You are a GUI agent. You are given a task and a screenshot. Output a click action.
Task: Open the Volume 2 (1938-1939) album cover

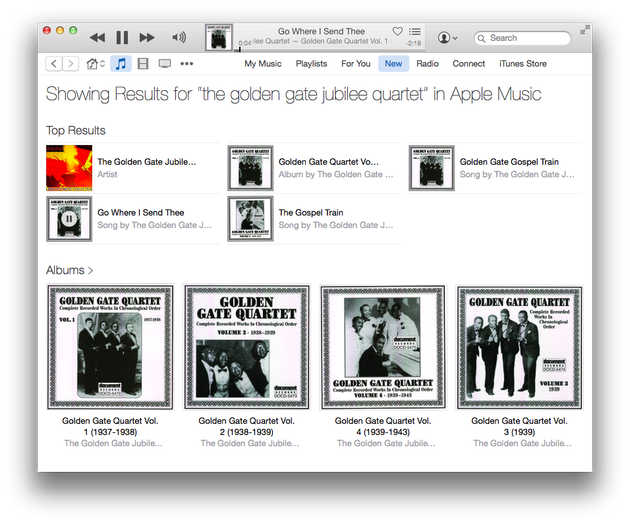click(x=246, y=347)
